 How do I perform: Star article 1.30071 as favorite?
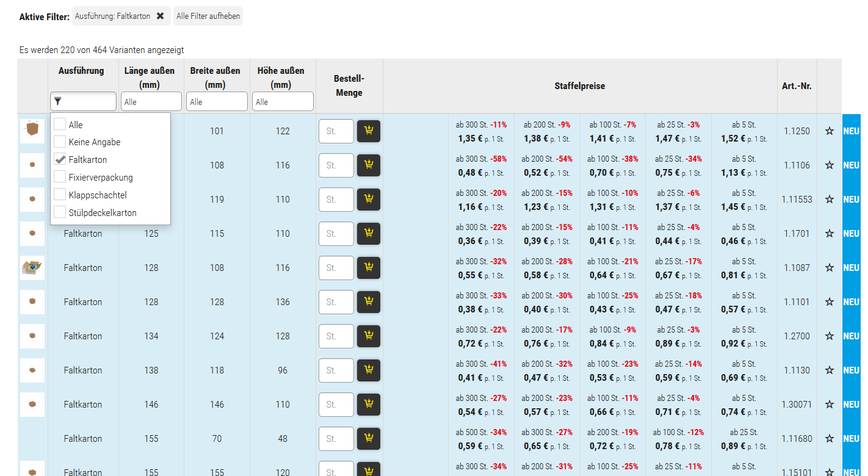point(829,405)
